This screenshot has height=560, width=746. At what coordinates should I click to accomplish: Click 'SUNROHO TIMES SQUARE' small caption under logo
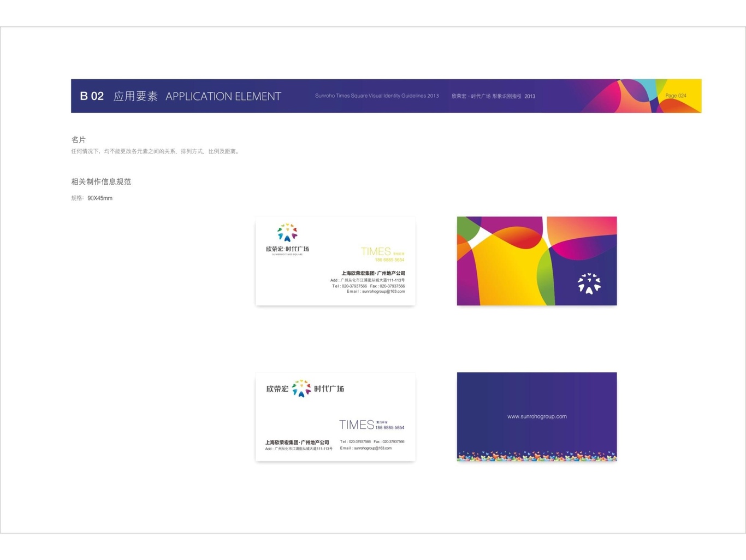[287, 255]
